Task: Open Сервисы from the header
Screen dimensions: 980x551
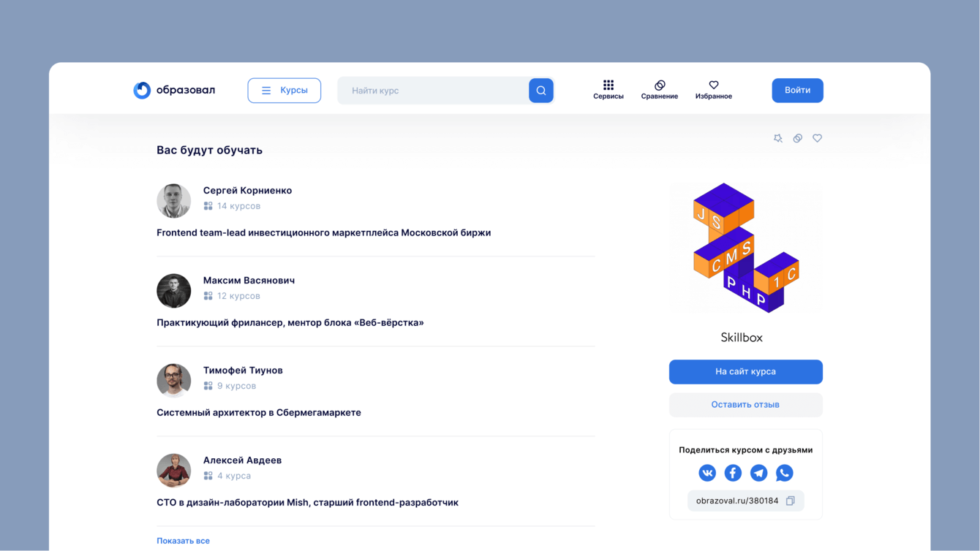Action: click(x=608, y=90)
